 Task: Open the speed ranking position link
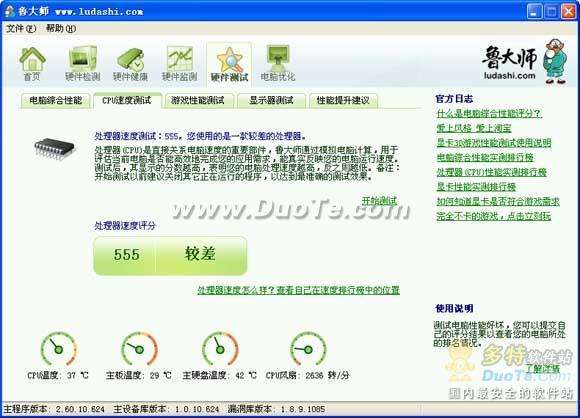click(299, 290)
